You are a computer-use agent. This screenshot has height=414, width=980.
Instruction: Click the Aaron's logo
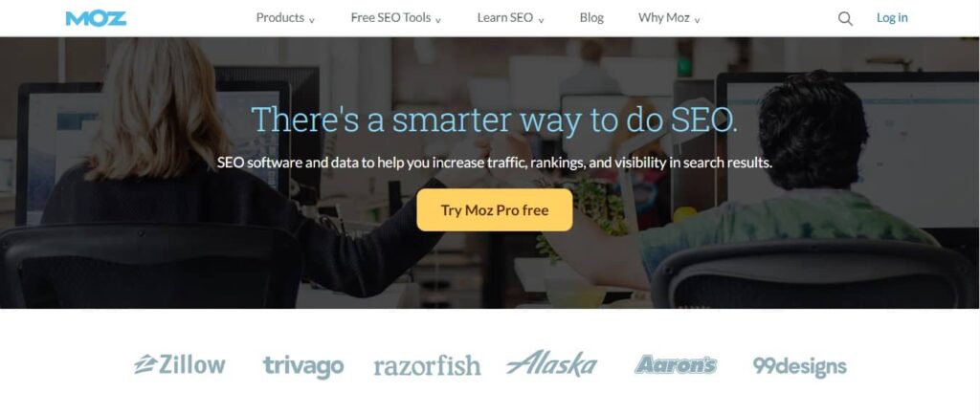(x=676, y=364)
